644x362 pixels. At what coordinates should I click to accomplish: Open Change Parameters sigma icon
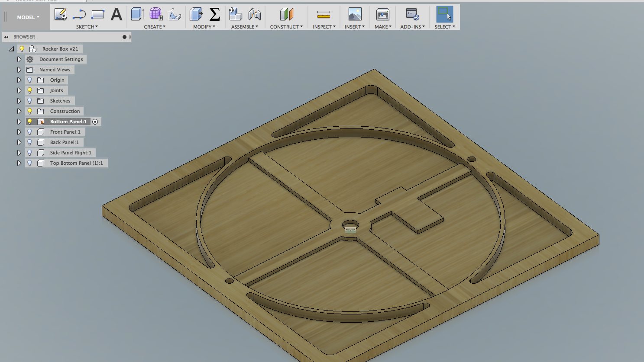(214, 14)
